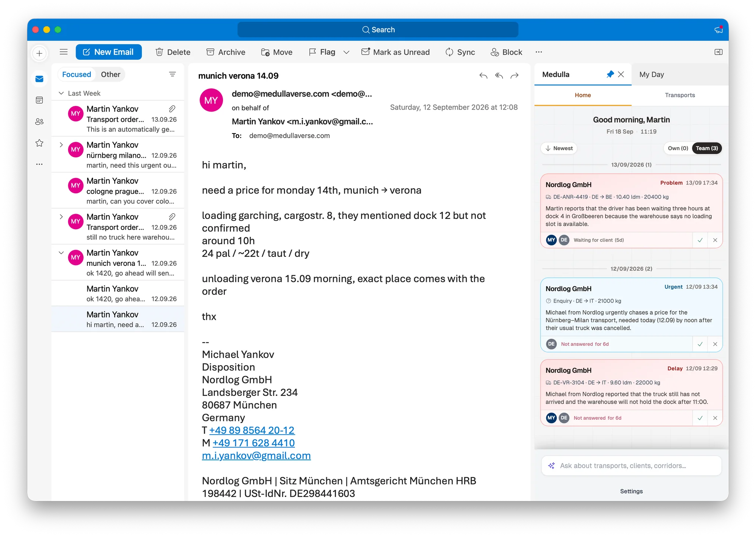The width and height of the screenshot is (756, 537).
Task: Open more toolbar options ellipsis
Action: 539,52
